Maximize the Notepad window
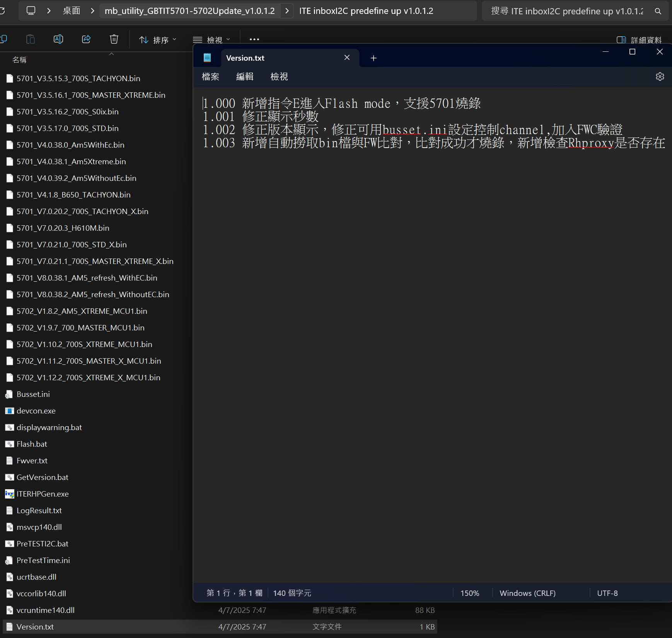 tap(632, 51)
